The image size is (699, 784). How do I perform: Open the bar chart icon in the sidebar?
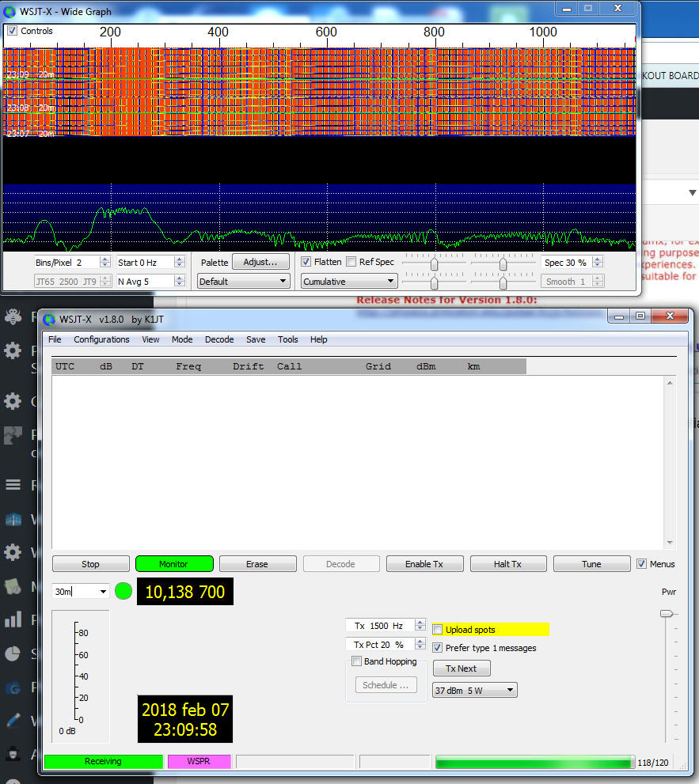click(x=13, y=619)
